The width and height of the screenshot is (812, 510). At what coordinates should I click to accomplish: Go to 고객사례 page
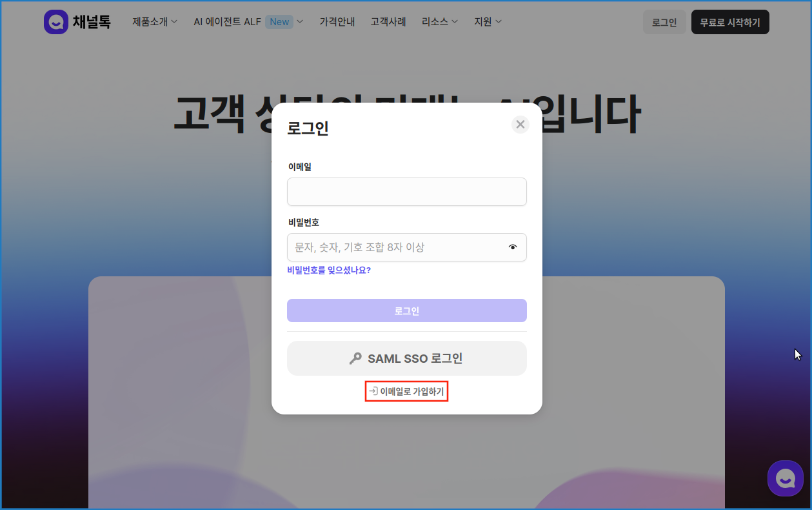[x=388, y=22]
